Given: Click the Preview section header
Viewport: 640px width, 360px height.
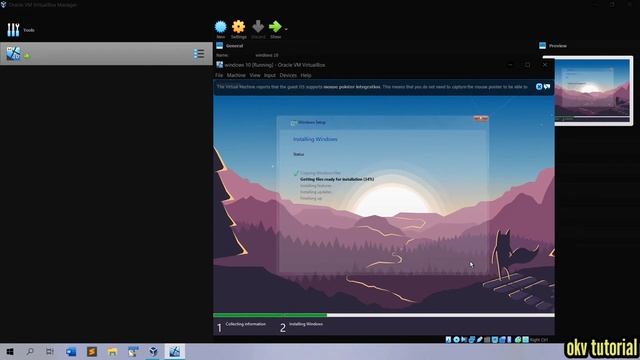Looking at the screenshot, I should pyautogui.click(x=558, y=46).
